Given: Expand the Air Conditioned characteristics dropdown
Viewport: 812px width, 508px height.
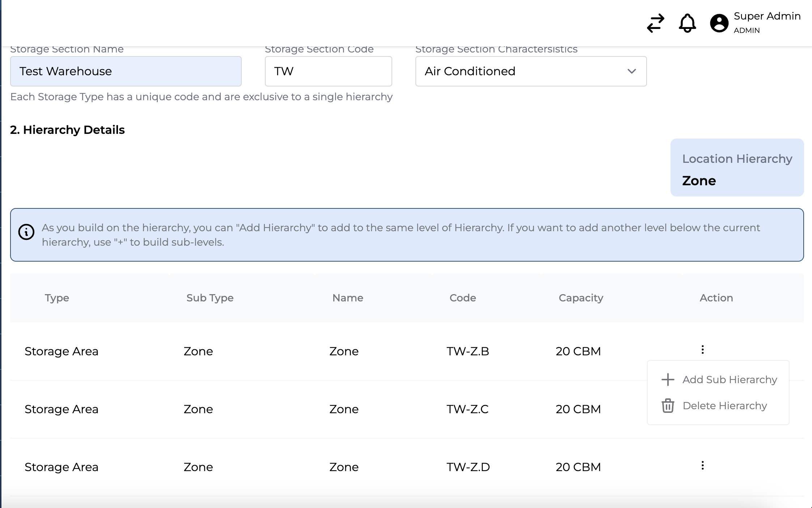Looking at the screenshot, I should [631, 71].
